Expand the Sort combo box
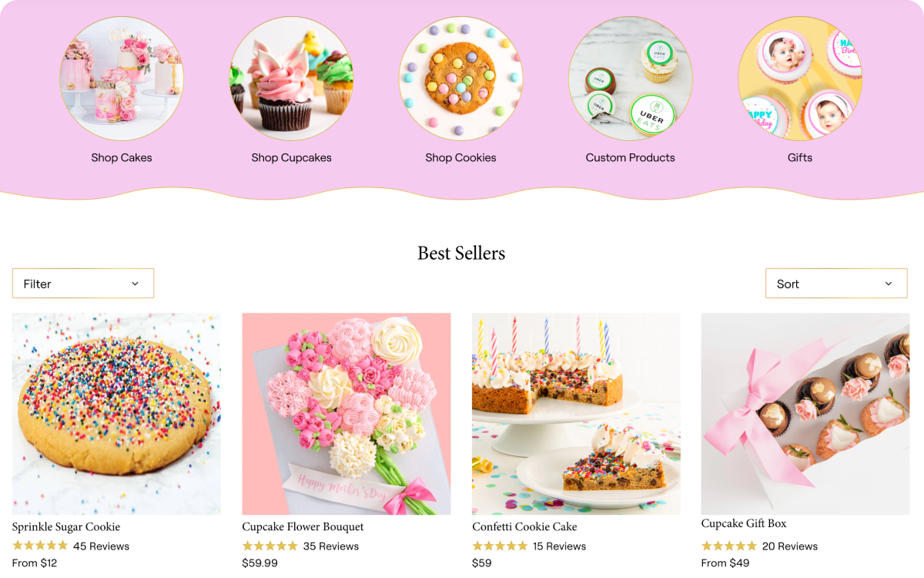 coord(836,284)
